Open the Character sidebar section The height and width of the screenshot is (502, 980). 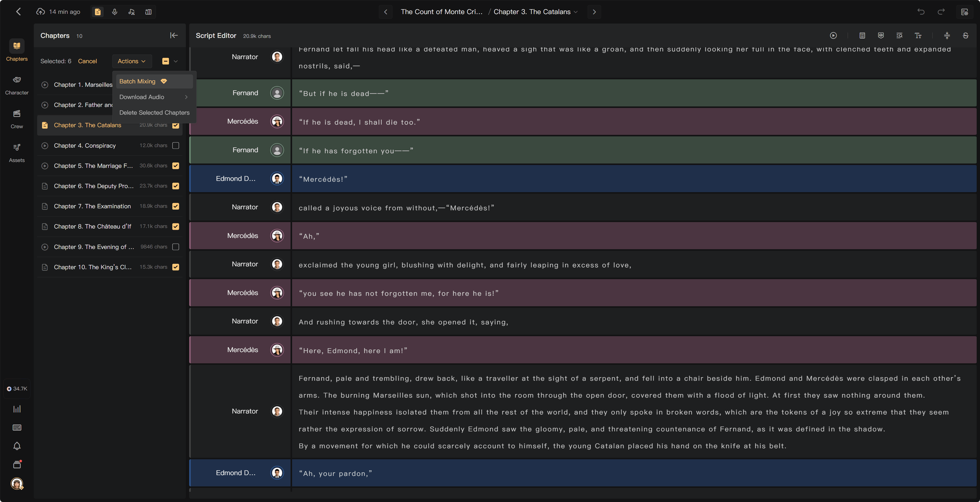tap(17, 85)
